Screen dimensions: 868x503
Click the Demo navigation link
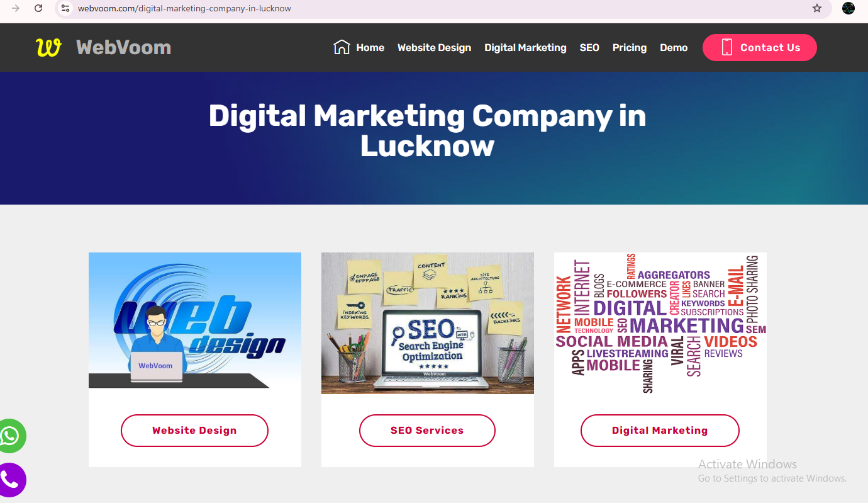coord(674,47)
